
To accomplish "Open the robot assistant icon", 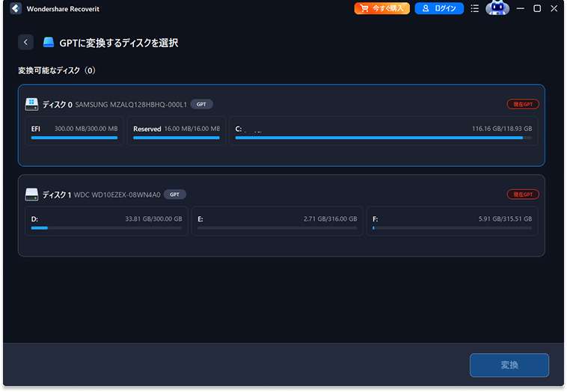I will pos(497,9).
